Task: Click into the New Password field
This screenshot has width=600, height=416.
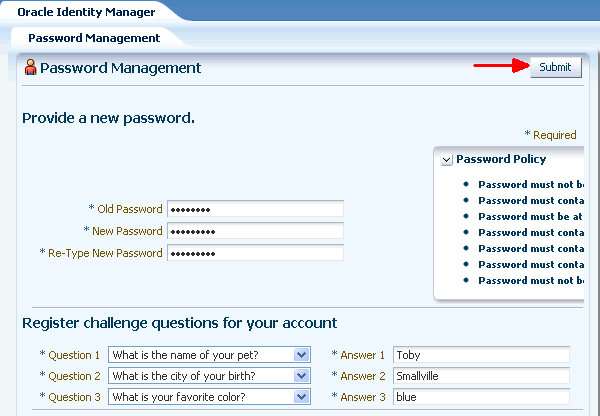Action: [x=255, y=231]
